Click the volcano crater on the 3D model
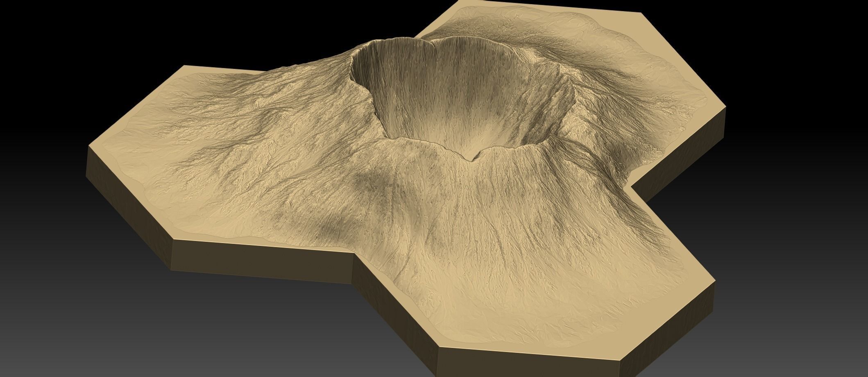This screenshot has width=868, height=377. pyautogui.click(x=462, y=98)
